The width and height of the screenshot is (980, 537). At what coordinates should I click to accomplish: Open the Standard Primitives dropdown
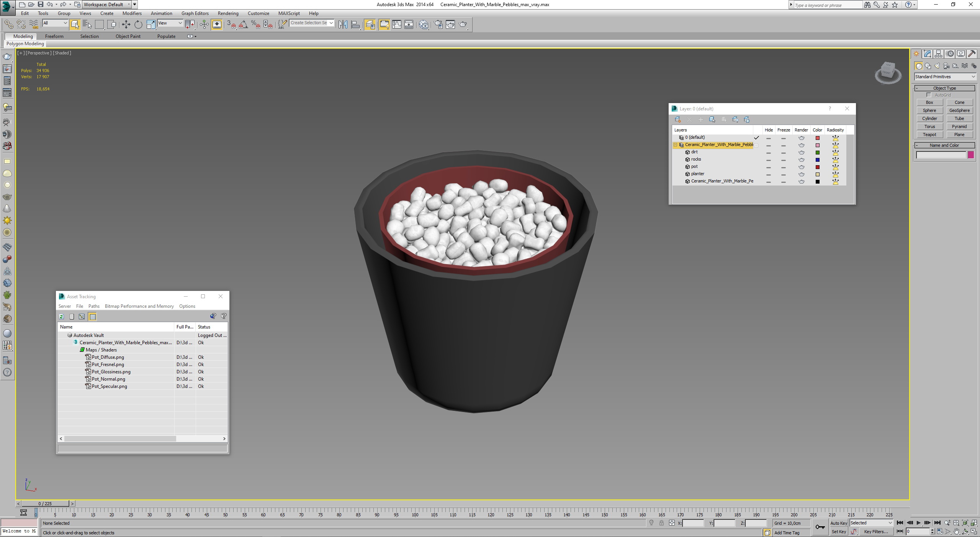[945, 77]
